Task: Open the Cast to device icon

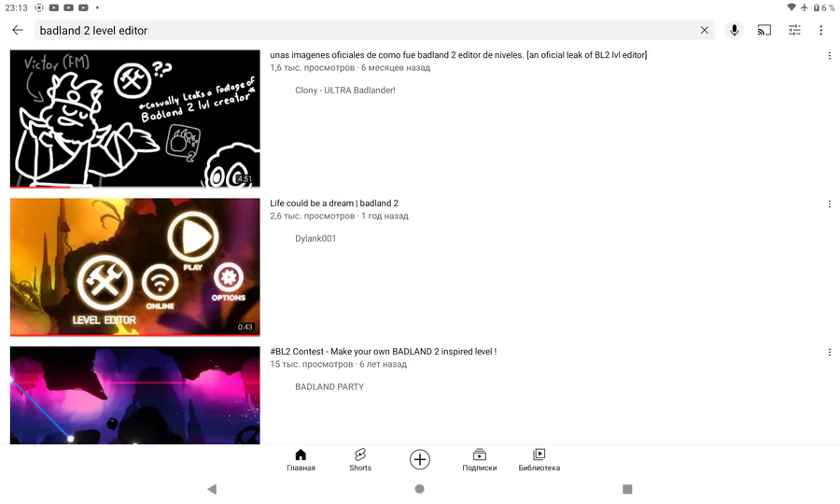Action: [764, 31]
